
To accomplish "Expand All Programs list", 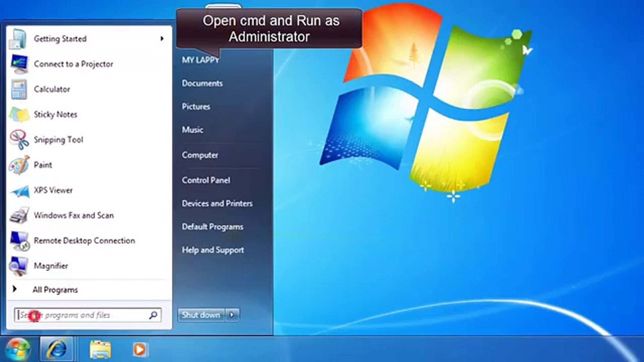I will point(55,289).
